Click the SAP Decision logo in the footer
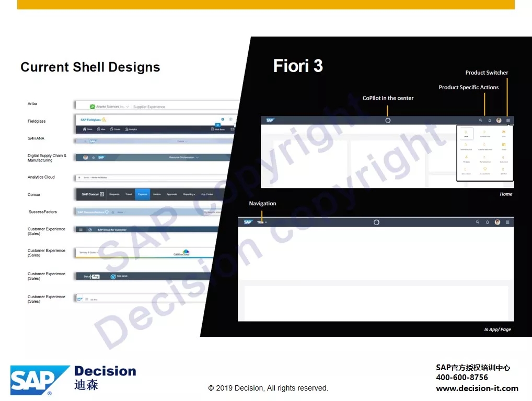 click(73, 380)
